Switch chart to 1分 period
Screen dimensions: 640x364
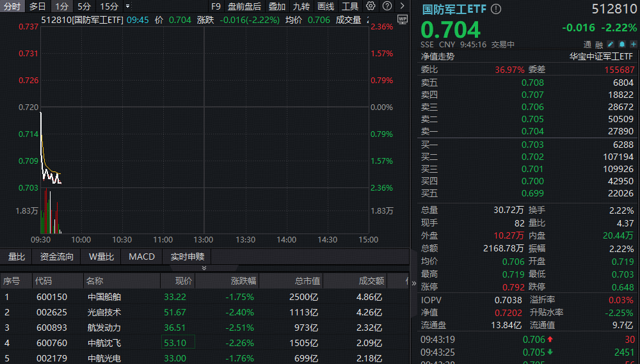tap(62, 6)
